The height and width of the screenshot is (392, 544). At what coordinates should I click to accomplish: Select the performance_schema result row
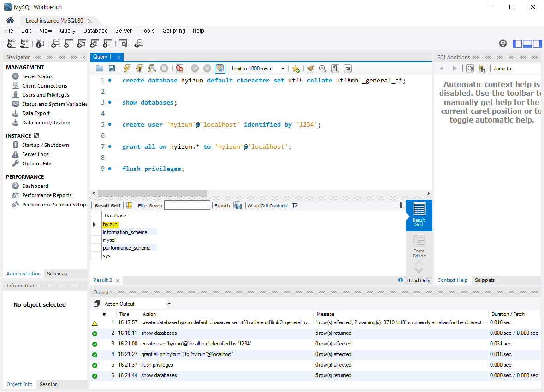pyautogui.click(x=124, y=248)
